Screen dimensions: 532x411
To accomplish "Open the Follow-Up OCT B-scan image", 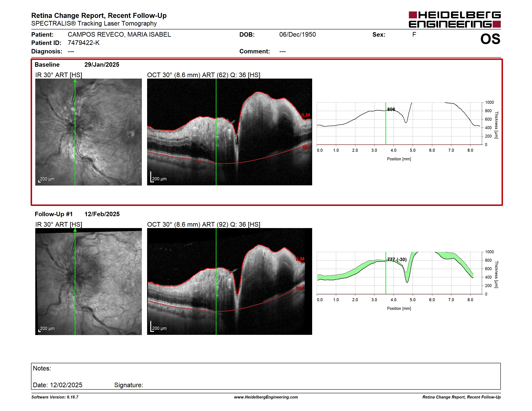I will coord(230,281).
